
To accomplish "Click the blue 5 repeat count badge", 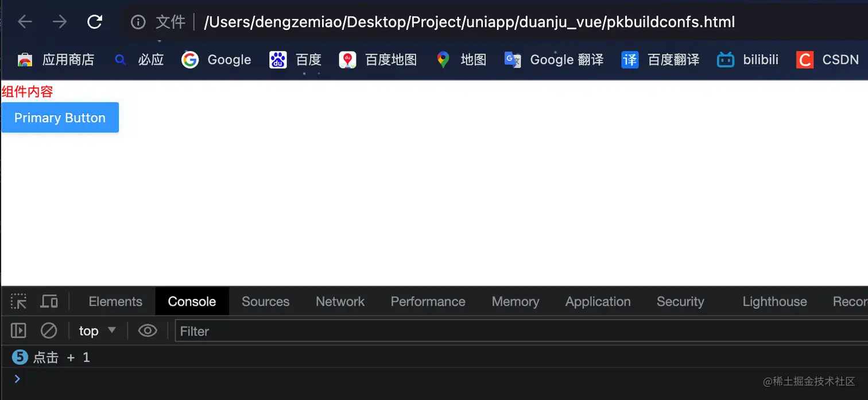I will pos(20,357).
